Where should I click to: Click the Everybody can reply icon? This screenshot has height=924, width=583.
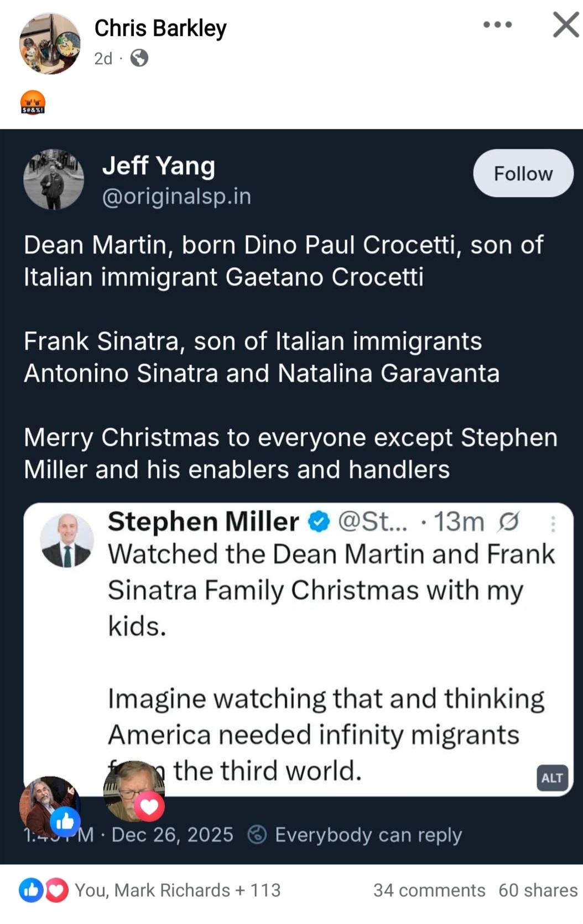[257, 834]
